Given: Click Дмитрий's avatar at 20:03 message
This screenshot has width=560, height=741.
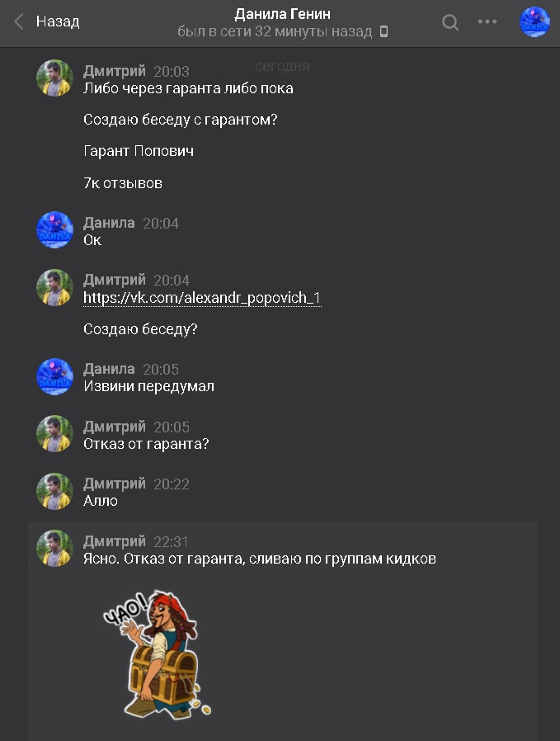Looking at the screenshot, I should (54, 78).
